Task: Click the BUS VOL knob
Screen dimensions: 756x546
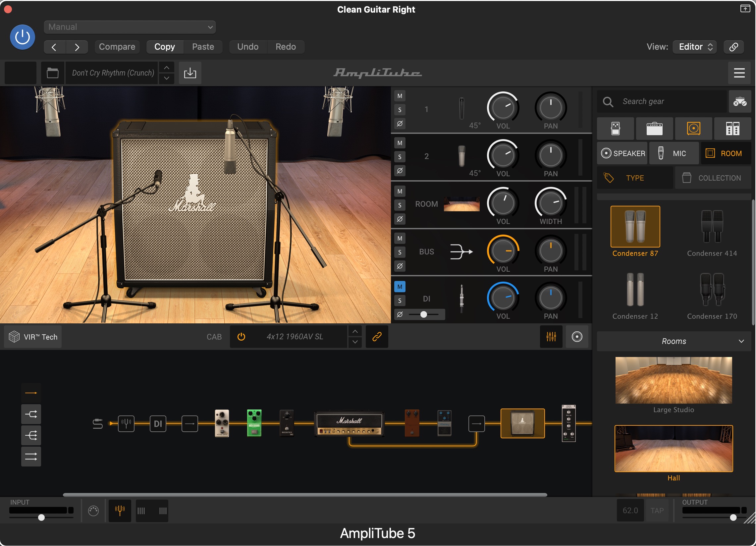Action: 503,251
